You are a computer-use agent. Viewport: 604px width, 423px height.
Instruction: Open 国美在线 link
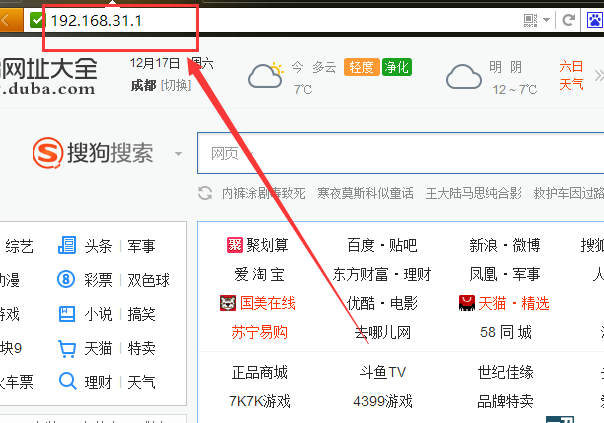268,303
